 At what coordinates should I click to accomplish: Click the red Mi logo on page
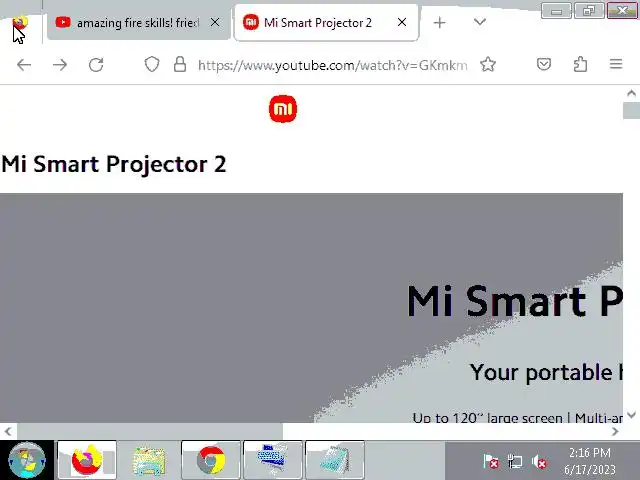(x=283, y=109)
